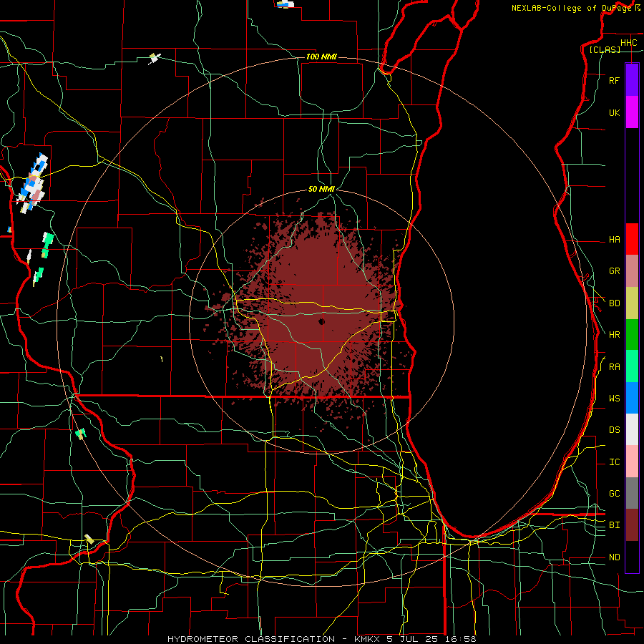Viewport: 644px width, 644px height.
Task: Click the HA legend label
Action: (x=614, y=239)
